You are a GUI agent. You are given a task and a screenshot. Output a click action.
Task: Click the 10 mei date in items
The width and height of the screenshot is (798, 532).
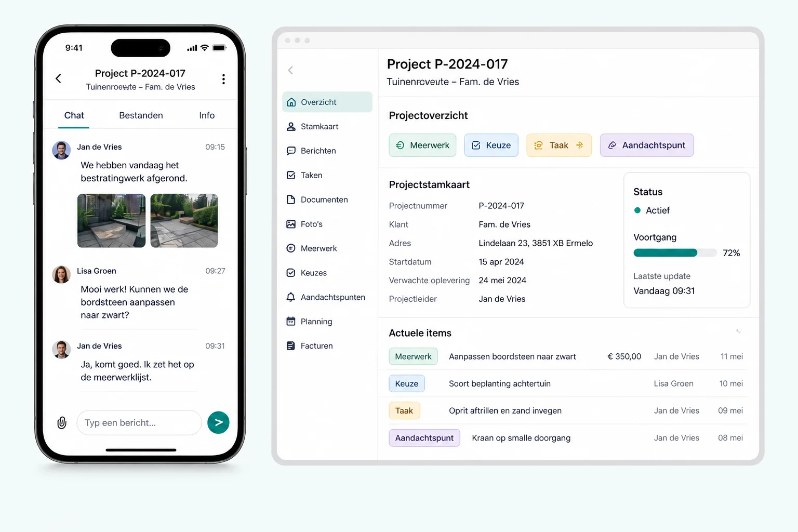731,383
